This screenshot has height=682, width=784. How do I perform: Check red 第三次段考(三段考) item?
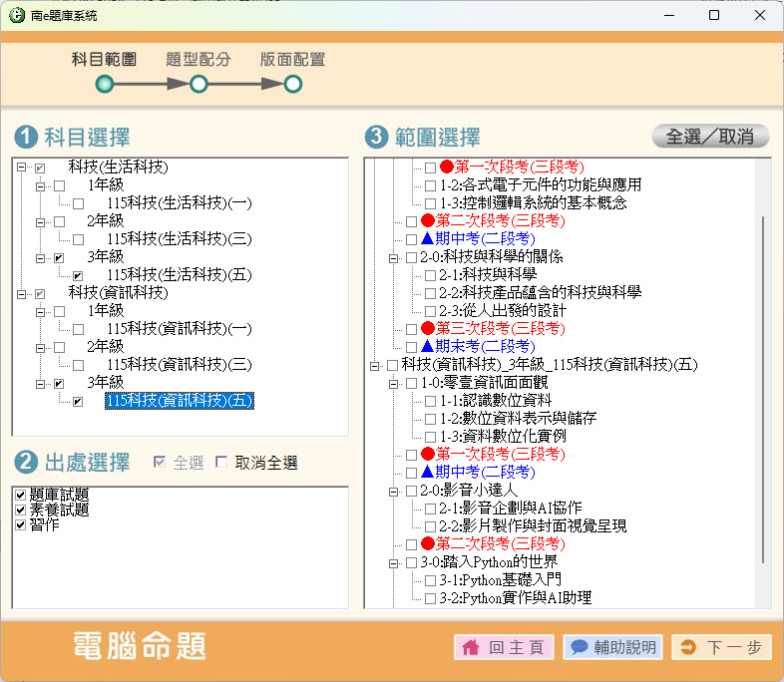point(411,329)
